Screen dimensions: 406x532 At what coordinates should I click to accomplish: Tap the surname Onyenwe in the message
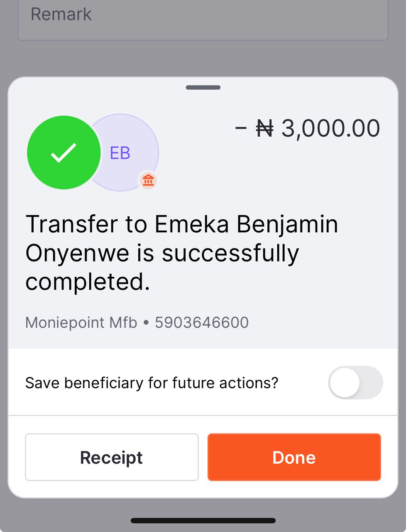(x=77, y=253)
